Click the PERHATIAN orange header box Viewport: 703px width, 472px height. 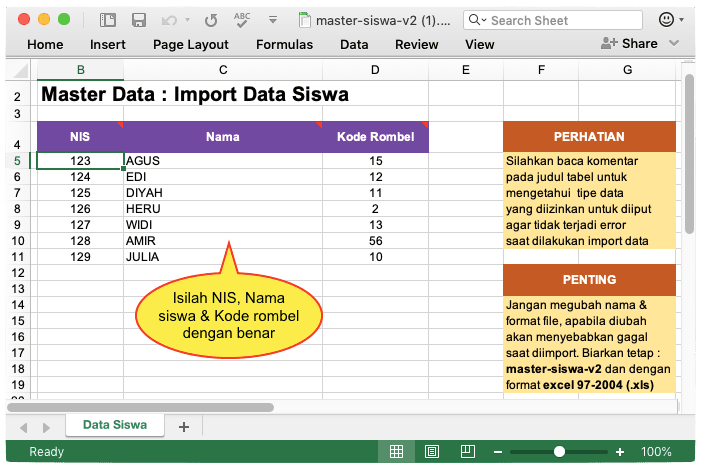589,137
